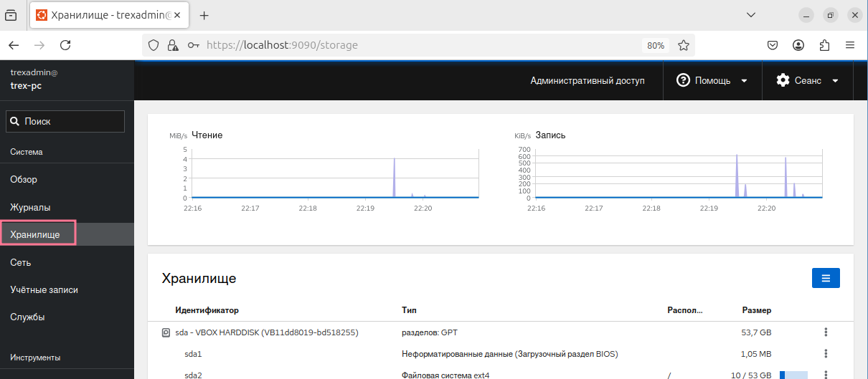Open the extensions puzzle icon
Screen dimensions: 868x379
click(x=824, y=45)
